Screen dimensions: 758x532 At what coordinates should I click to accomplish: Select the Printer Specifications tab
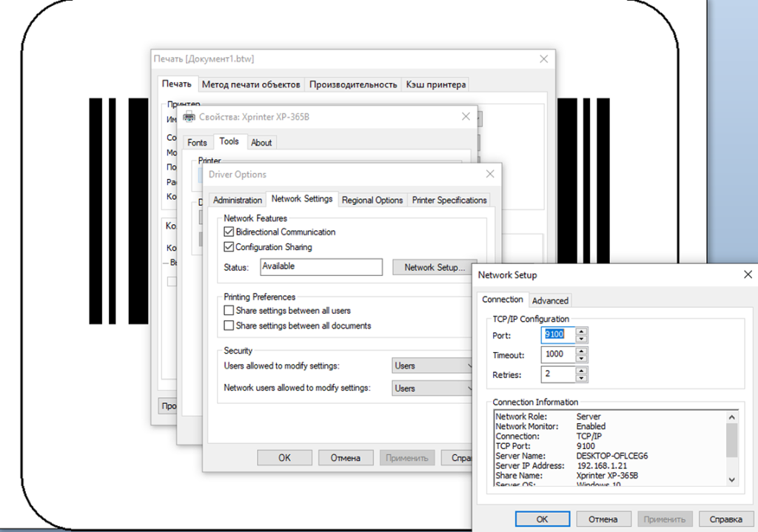(449, 199)
